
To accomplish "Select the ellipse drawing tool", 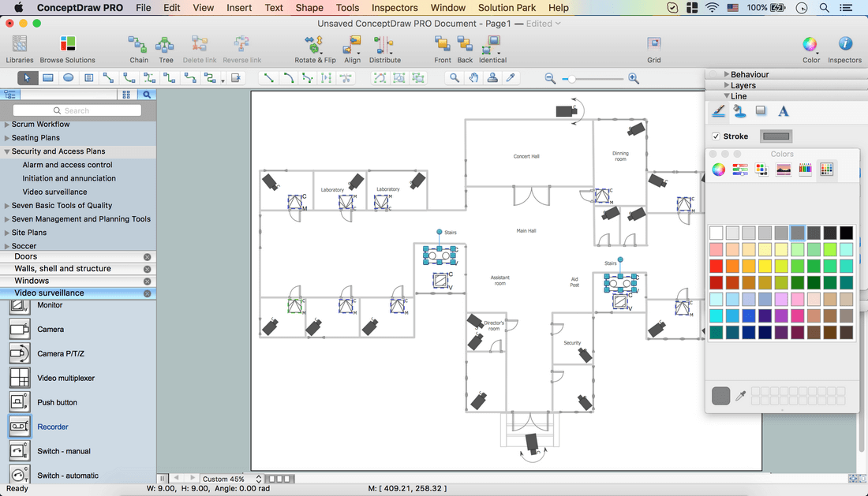I will click(x=69, y=77).
